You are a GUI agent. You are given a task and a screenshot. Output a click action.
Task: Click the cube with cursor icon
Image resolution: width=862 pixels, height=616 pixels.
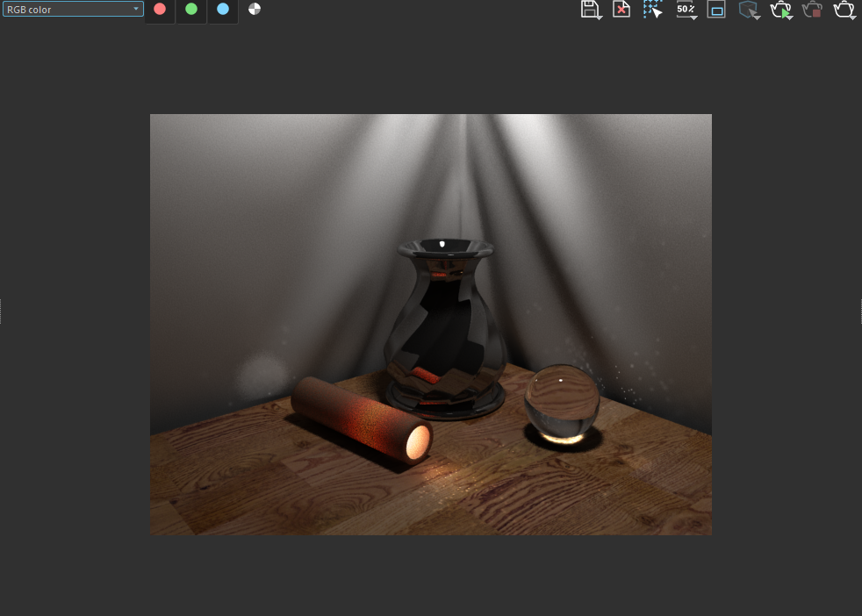(x=750, y=10)
